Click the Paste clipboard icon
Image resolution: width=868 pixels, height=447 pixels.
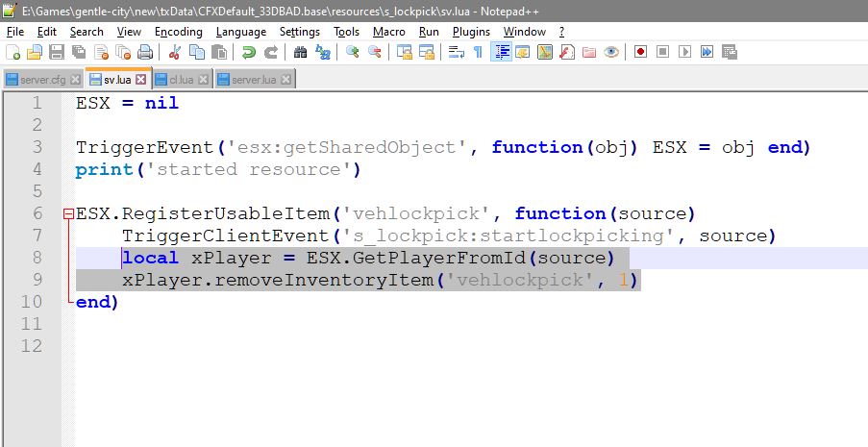219,53
